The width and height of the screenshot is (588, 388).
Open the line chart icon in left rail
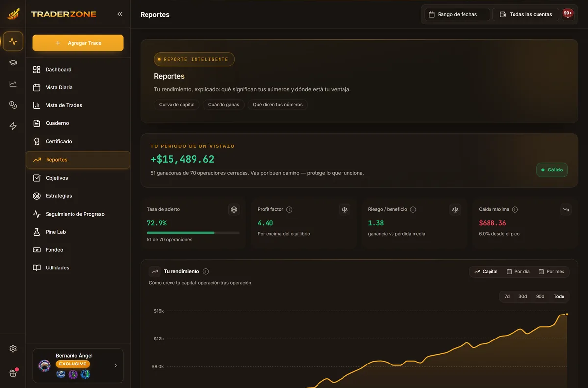tap(13, 84)
